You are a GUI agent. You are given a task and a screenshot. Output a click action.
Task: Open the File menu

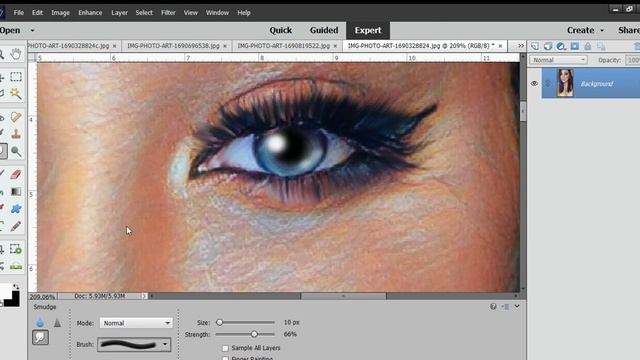(x=19, y=13)
